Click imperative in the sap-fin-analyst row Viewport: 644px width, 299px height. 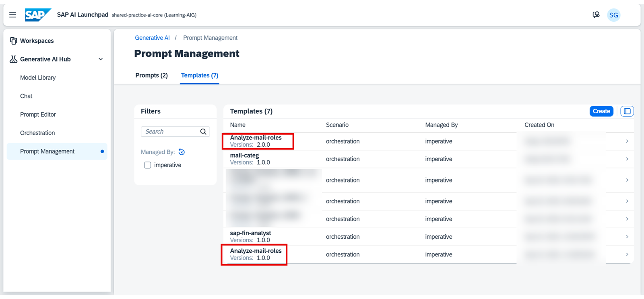439,237
